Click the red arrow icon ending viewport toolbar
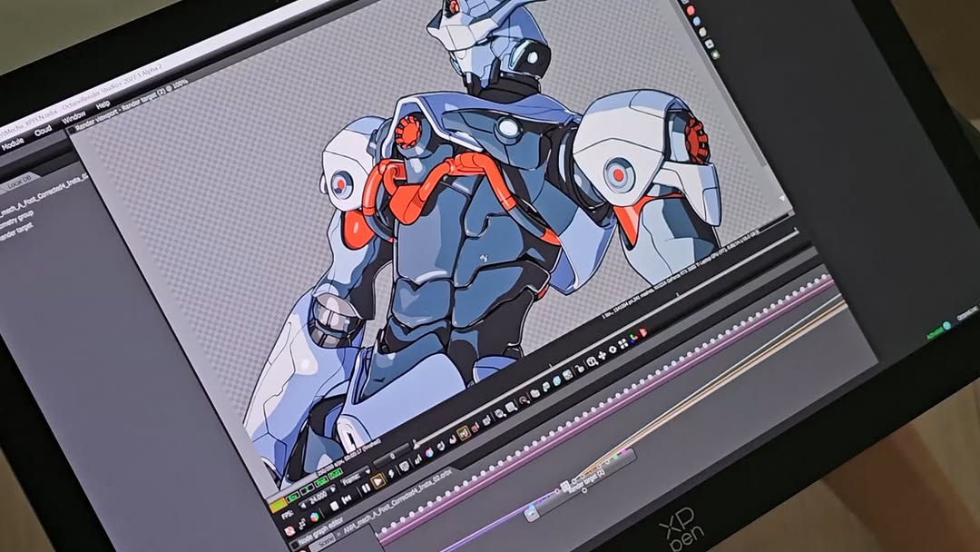Screen dimensions: 980x552 (643, 332)
